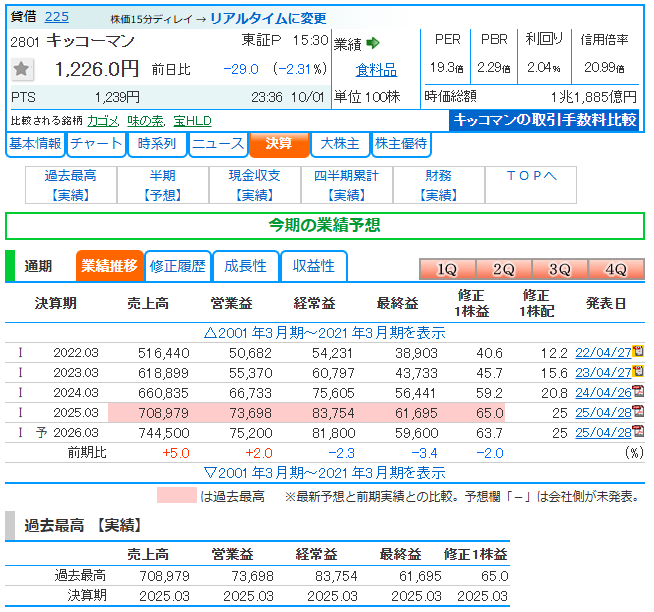
Task: Open the PDF icon beside 24/04/26
Action: (x=638, y=392)
